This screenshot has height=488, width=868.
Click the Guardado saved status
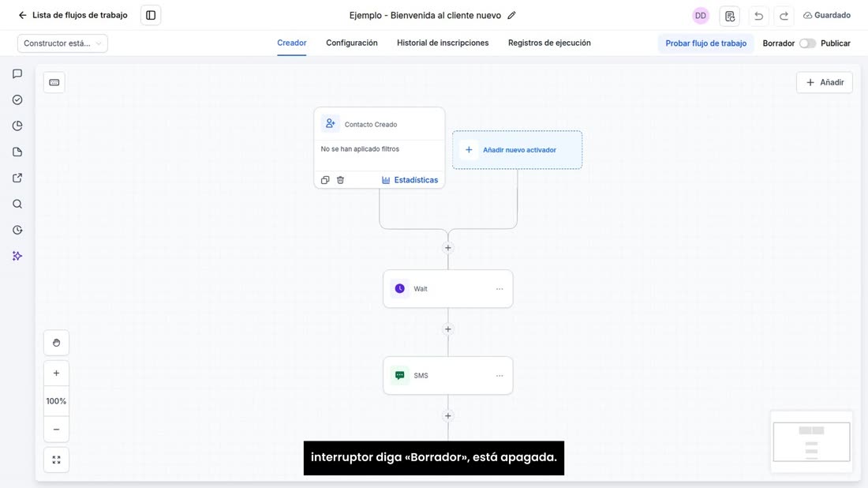826,16
